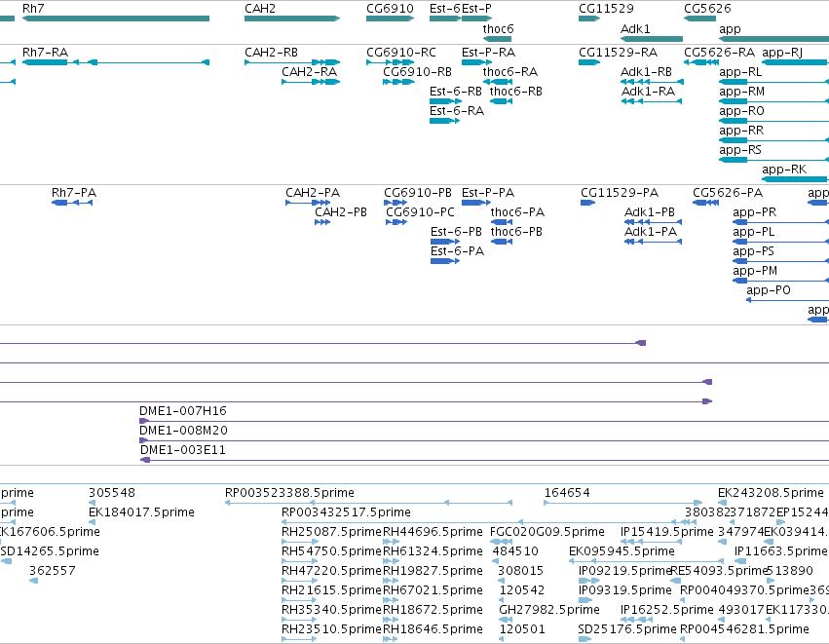
Task: Click the app-RR transcript label
Action: 741,131
